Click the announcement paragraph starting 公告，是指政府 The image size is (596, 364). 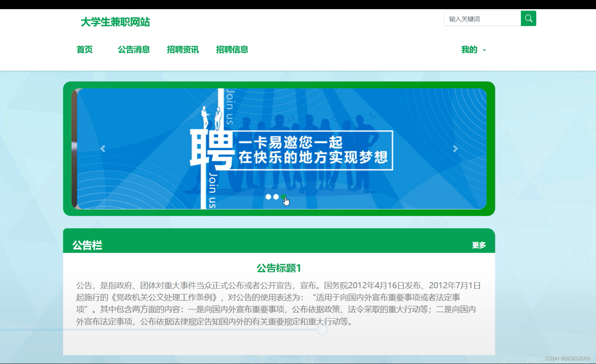tap(279, 303)
